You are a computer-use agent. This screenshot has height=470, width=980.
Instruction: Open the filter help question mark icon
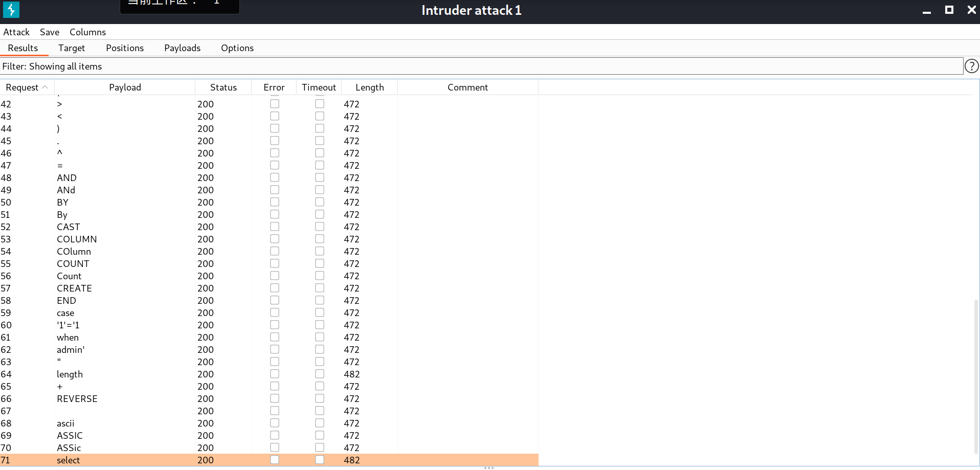point(971,66)
